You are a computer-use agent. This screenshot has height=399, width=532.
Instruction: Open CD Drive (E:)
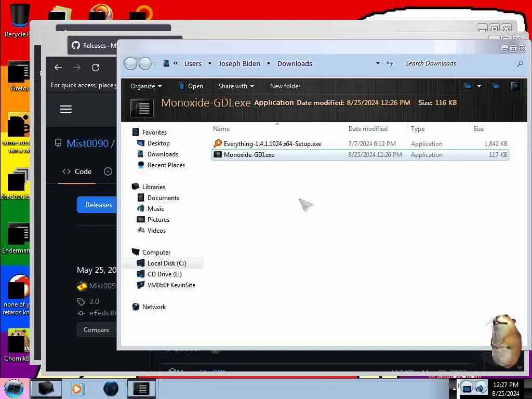pos(165,274)
